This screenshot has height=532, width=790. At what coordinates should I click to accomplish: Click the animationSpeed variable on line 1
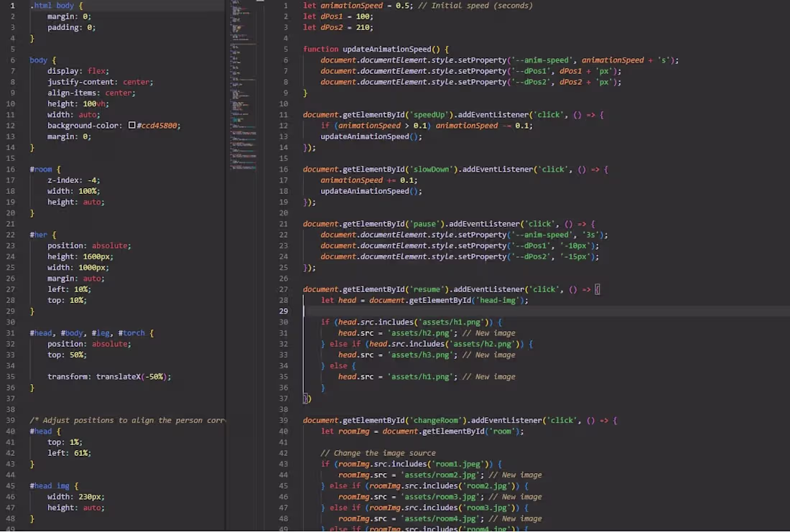point(351,6)
